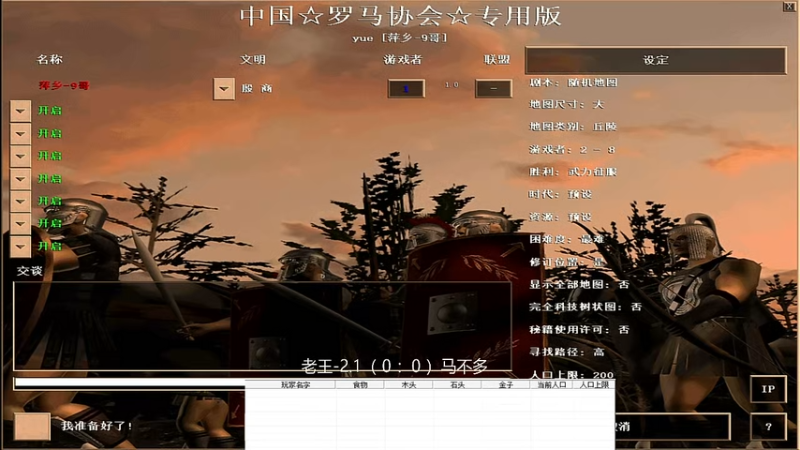Screen dimensions: 800x450
Task: Click the 资源: 预设 setting line
Action: click(560, 217)
